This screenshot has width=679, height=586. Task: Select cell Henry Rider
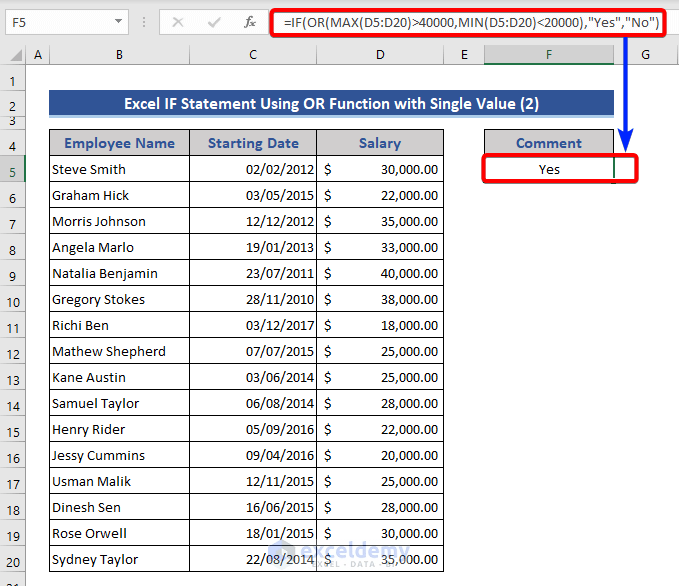coord(120,429)
